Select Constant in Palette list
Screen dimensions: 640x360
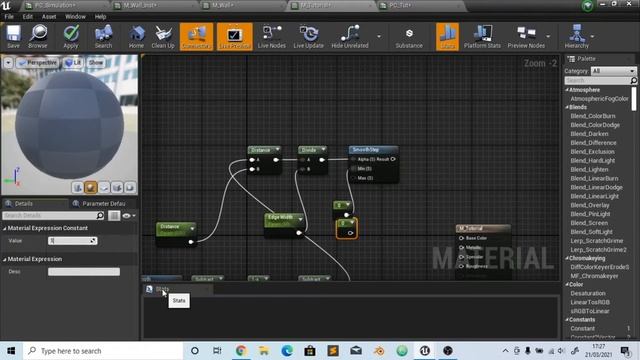(582, 329)
